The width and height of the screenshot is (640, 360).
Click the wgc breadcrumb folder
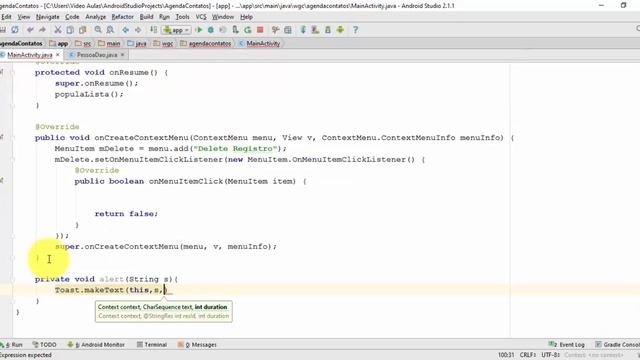tap(164, 43)
